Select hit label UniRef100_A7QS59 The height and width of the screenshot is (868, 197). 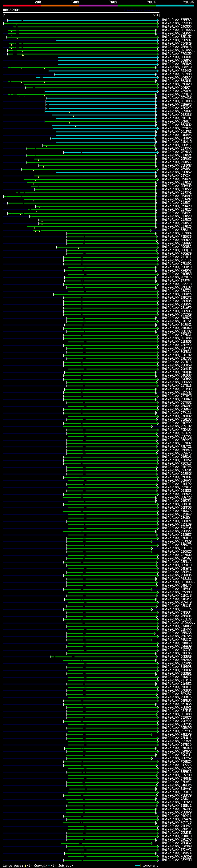pos(177,54)
